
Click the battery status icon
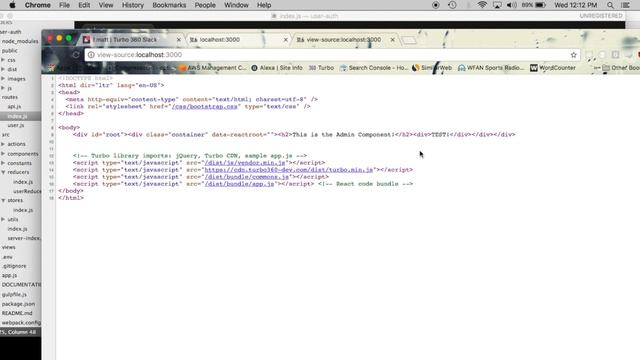pyautogui.click(x=540, y=5)
